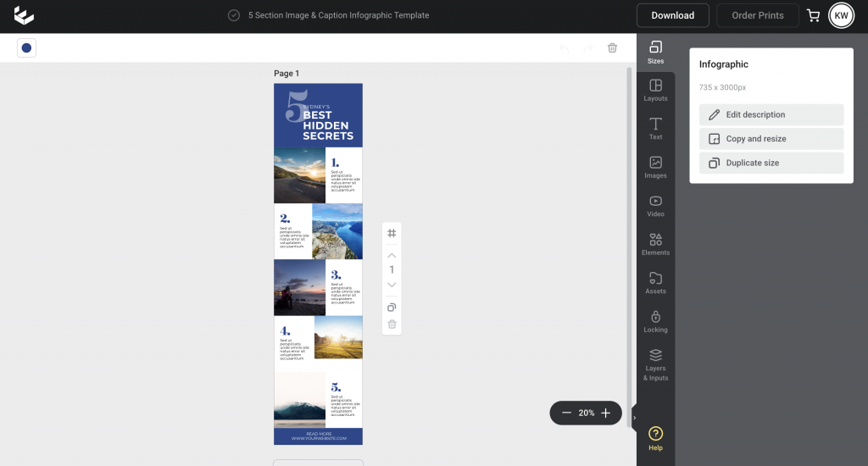Screen dimensions: 868x466
Task: Select the Sizes tab
Action: click(655, 52)
